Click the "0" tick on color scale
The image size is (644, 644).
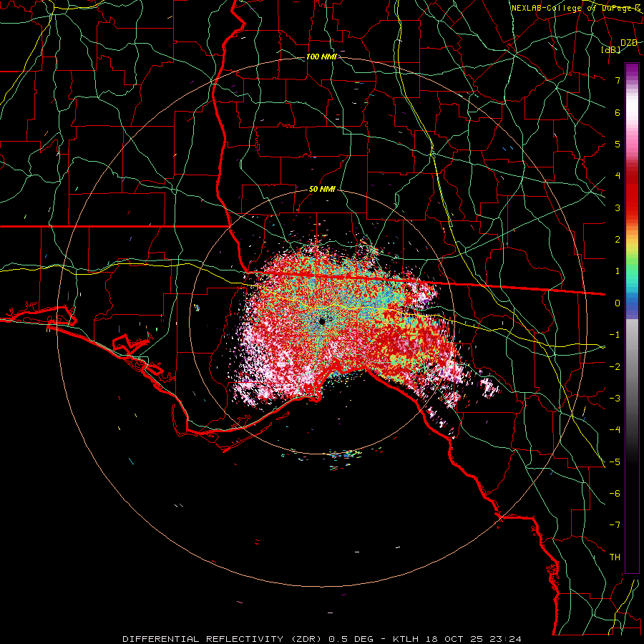[618, 303]
